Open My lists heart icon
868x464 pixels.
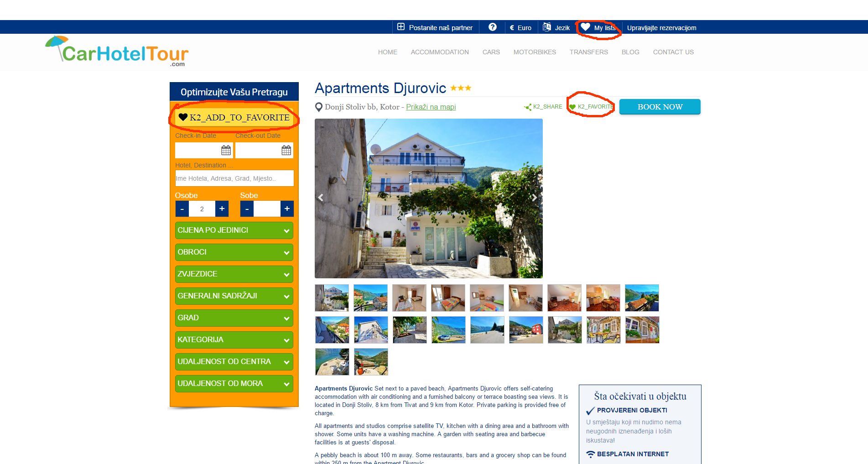pyautogui.click(x=586, y=27)
